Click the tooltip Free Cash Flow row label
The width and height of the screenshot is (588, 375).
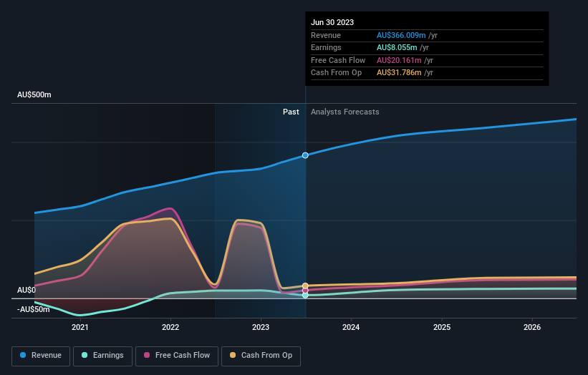pyautogui.click(x=338, y=60)
